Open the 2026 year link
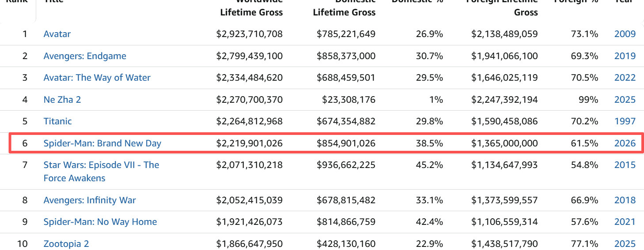 click(x=625, y=143)
